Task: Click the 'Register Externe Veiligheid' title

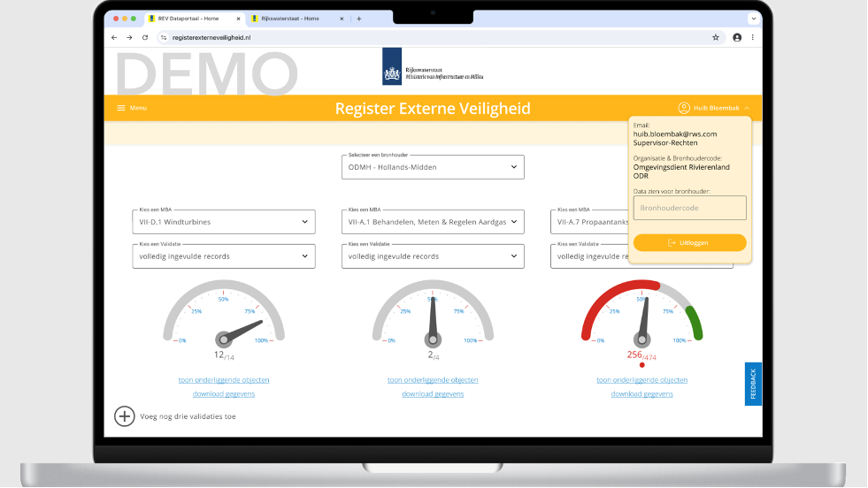Action: pos(433,109)
